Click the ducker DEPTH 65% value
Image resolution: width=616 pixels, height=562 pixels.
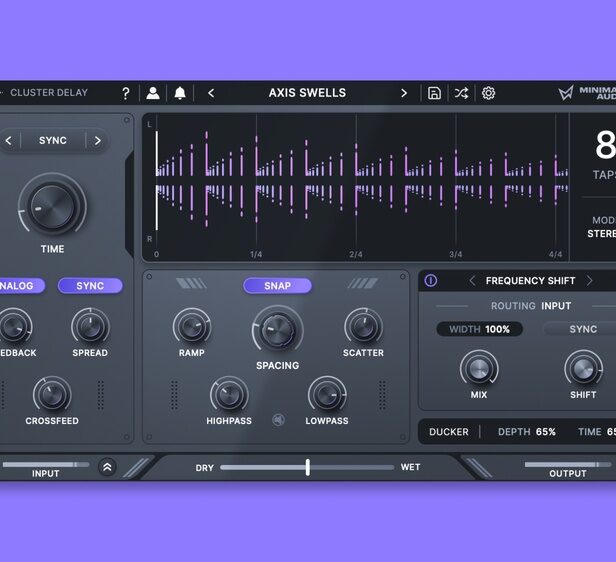click(526, 432)
